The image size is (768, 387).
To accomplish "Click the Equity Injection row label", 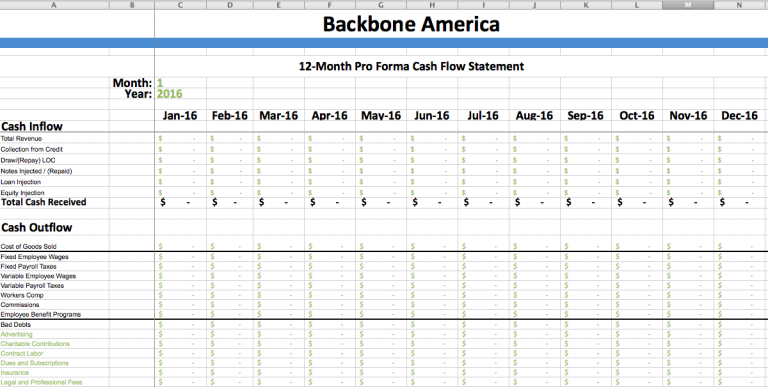I will click(23, 193).
